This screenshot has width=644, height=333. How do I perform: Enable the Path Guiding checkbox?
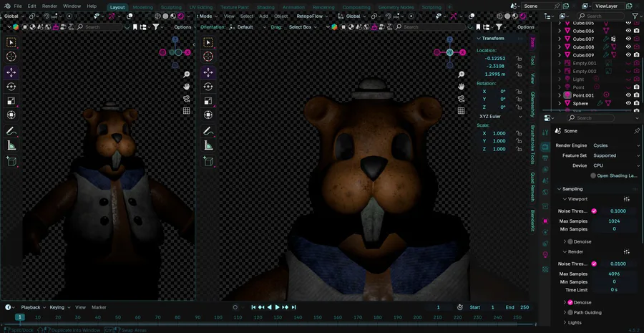pos(570,312)
